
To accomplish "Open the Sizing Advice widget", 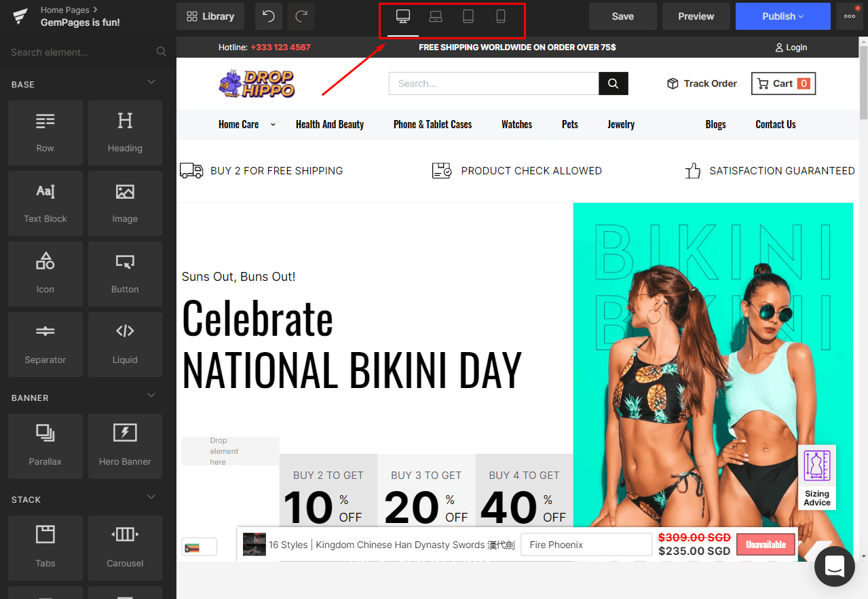I will pos(817,478).
